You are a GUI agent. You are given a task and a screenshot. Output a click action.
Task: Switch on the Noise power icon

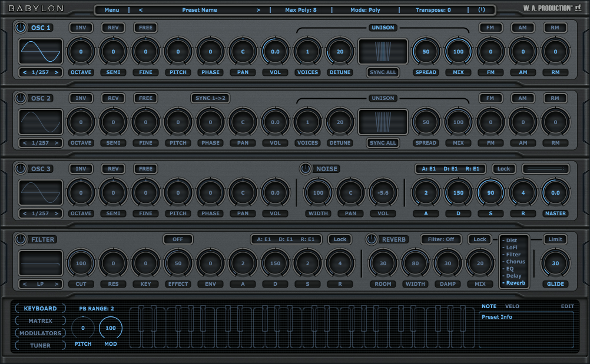[x=306, y=169]
